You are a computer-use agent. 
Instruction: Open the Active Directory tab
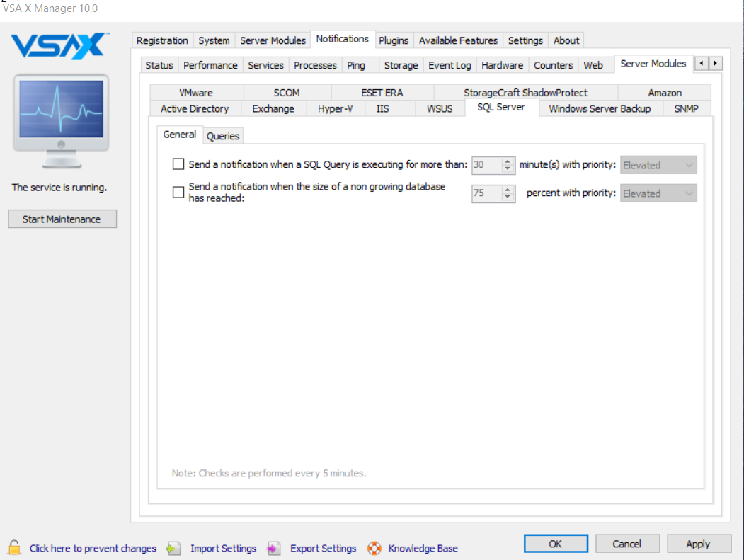point(195,109)
